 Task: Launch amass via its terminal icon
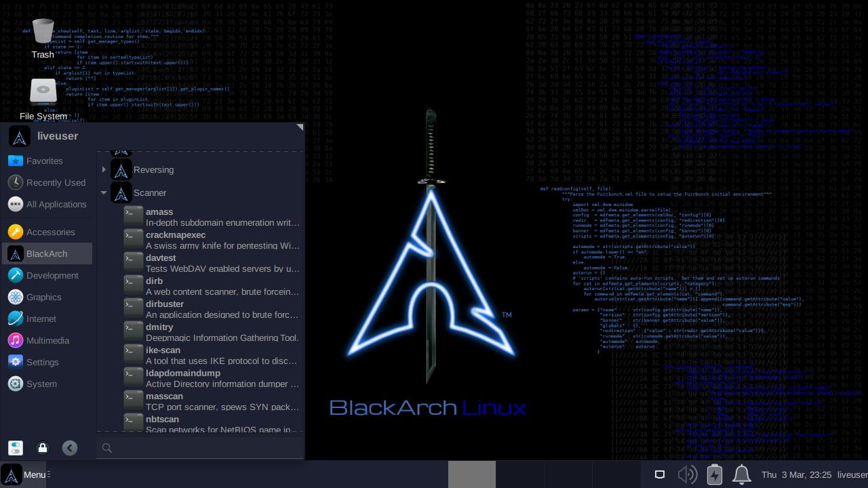134,216
